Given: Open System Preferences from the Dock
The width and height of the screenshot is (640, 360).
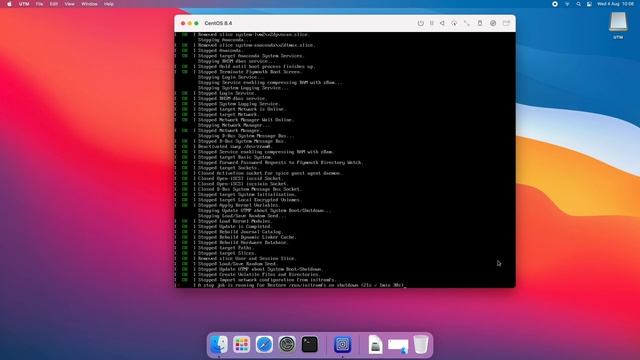Looking at the screenshot, I should [287, 344].
